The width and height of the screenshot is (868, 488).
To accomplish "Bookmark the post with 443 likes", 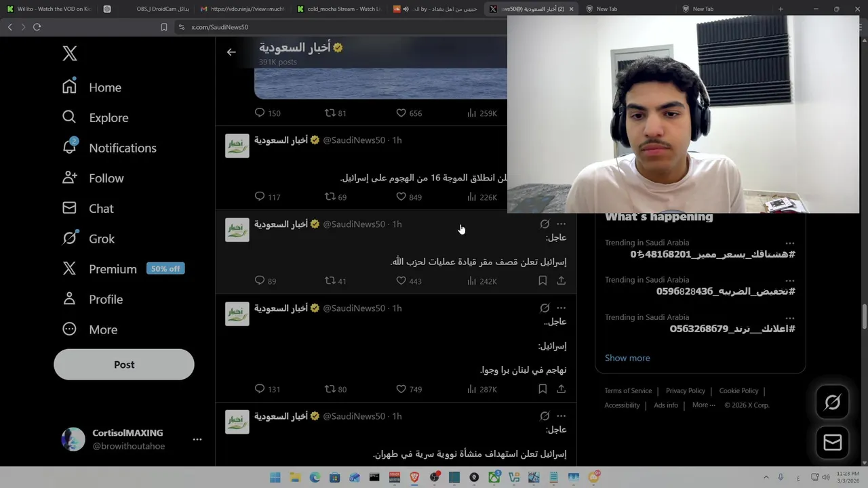I will (542, 281).
